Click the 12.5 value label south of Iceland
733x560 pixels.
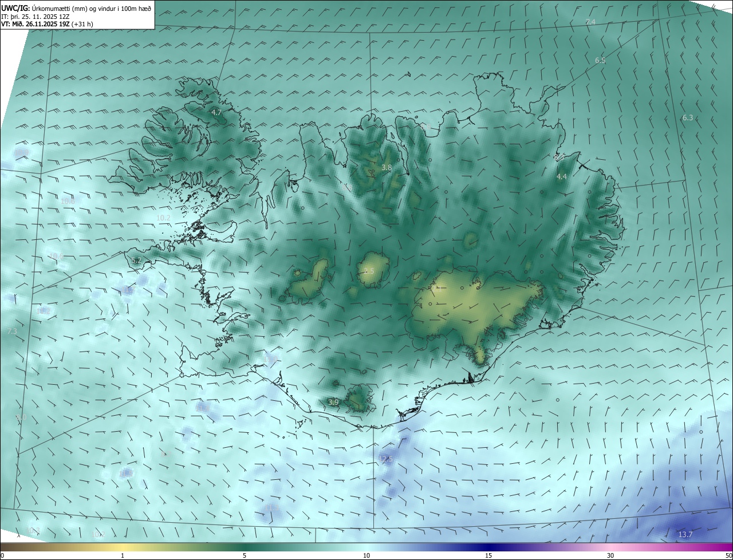tap(385, 459)
